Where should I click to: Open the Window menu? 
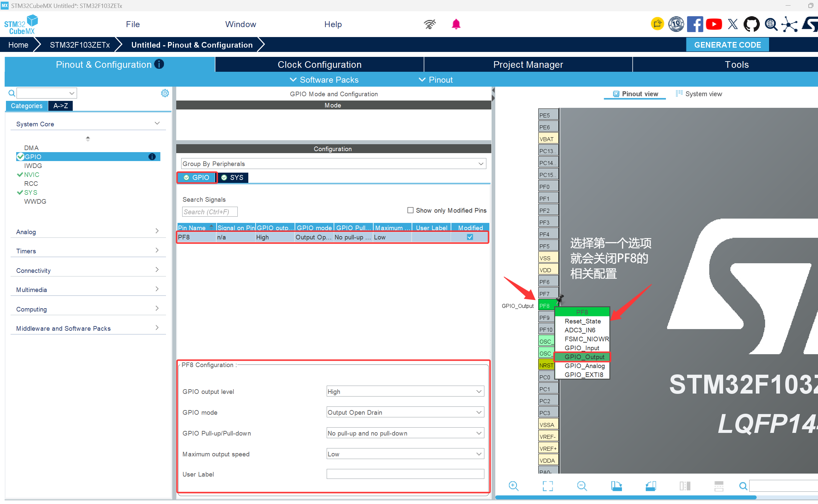(x=240, y=24)
